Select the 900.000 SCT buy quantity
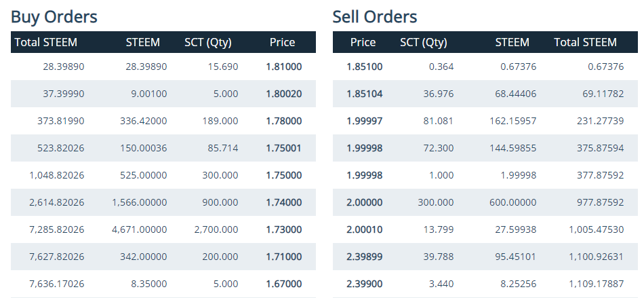The height and width of the screenshot is (298, 644). (220, 202)
